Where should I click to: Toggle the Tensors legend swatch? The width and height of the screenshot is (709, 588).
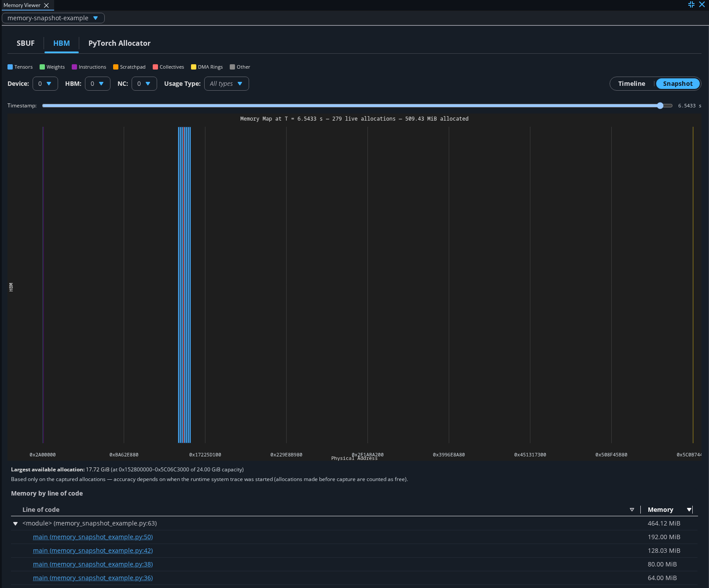click(10, 67)
